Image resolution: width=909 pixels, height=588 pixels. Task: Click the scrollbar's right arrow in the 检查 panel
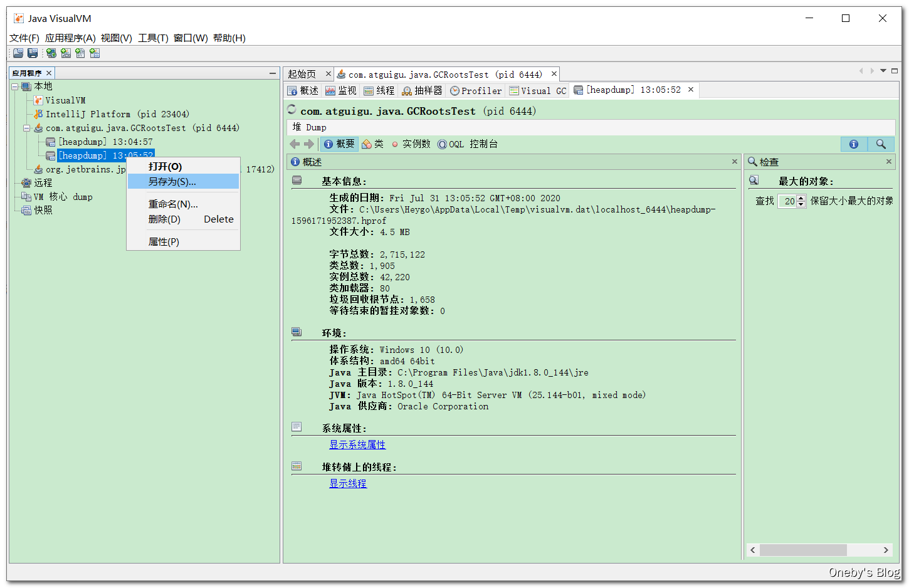pyautogui.click(x=886, y=550)
